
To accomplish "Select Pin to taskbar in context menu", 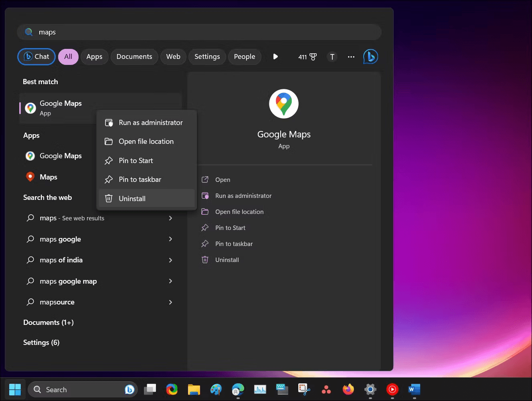I will pyautogui.click(x=140, y=179).
